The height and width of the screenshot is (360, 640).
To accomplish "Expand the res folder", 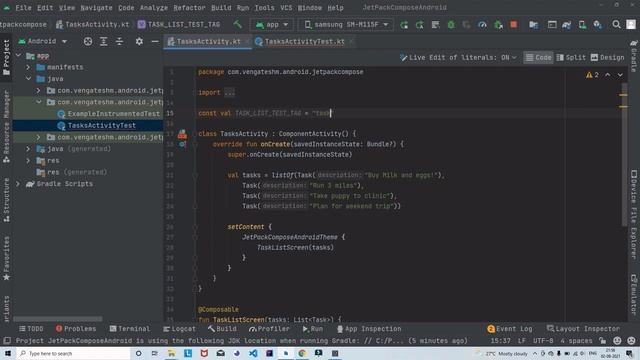I will coord(29,160).
